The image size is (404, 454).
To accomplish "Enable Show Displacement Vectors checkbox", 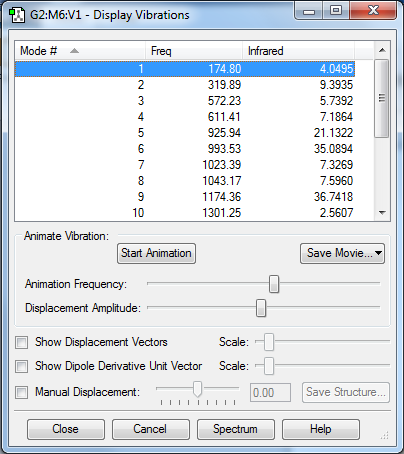I will pyautogui.click(x=22, y=342).
